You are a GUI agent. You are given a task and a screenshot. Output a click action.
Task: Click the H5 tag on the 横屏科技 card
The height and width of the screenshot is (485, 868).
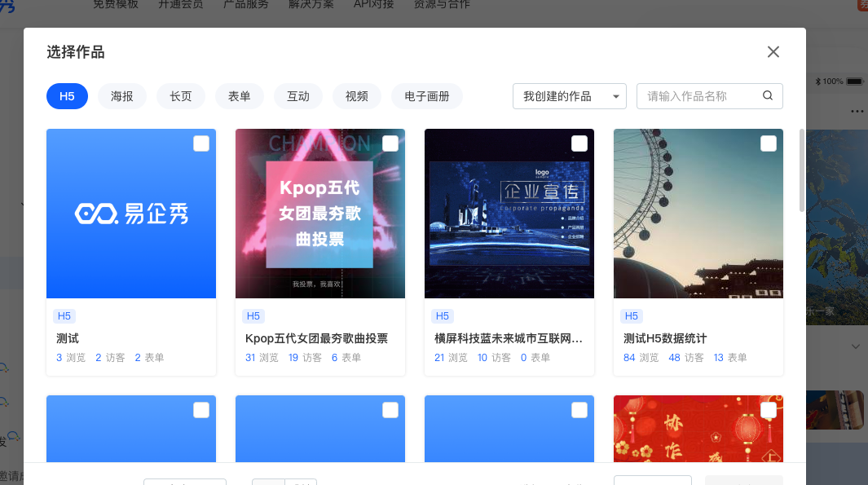(x=443, y=316)
